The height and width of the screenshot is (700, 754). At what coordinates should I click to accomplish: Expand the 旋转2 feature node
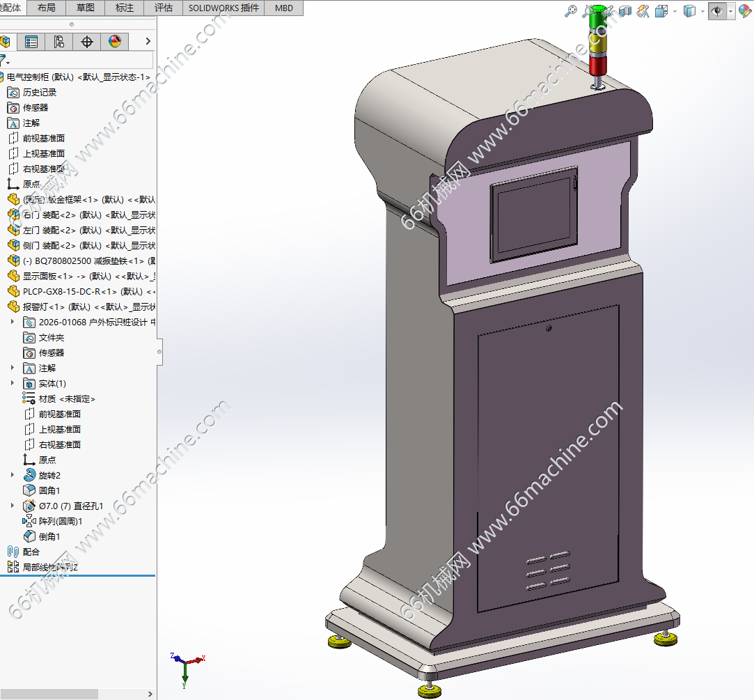tap(12, 475)
